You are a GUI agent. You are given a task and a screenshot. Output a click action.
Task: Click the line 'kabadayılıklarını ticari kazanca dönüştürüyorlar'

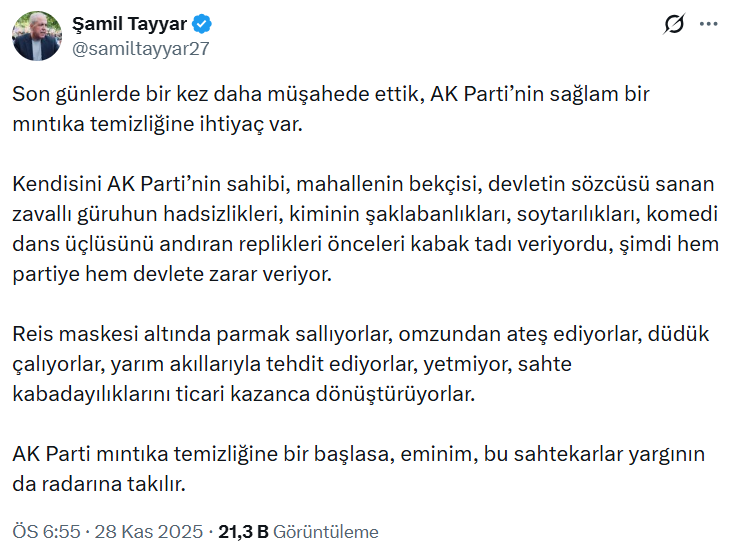pyautogui.click(x=241, y=393)
